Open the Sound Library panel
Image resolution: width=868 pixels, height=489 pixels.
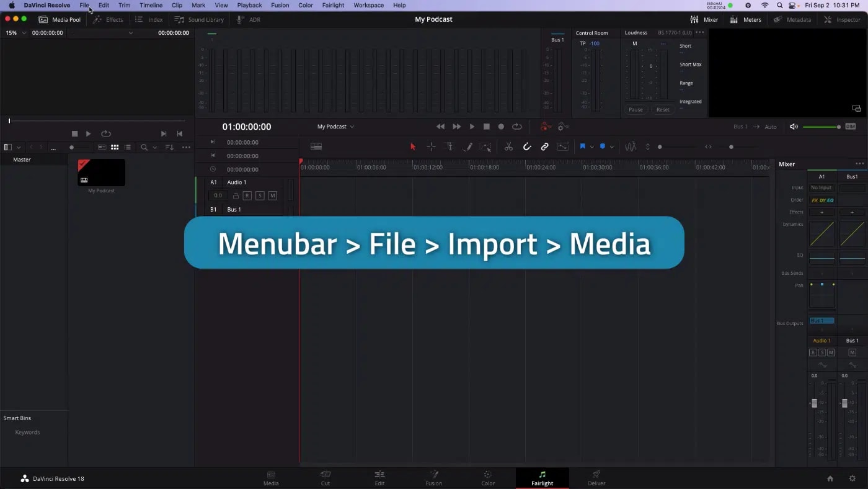[198, 19]
